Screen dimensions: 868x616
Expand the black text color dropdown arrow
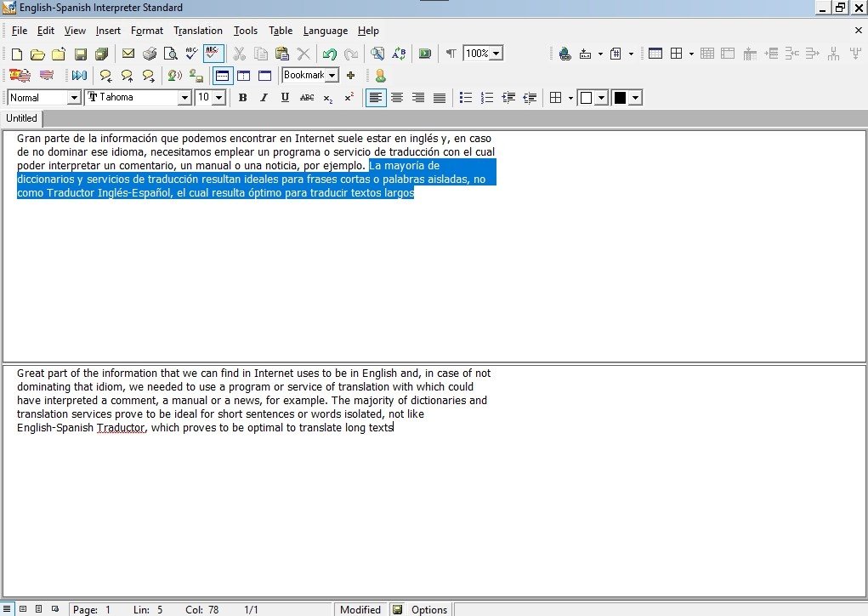pyautogui.click(x=636, y=98)
